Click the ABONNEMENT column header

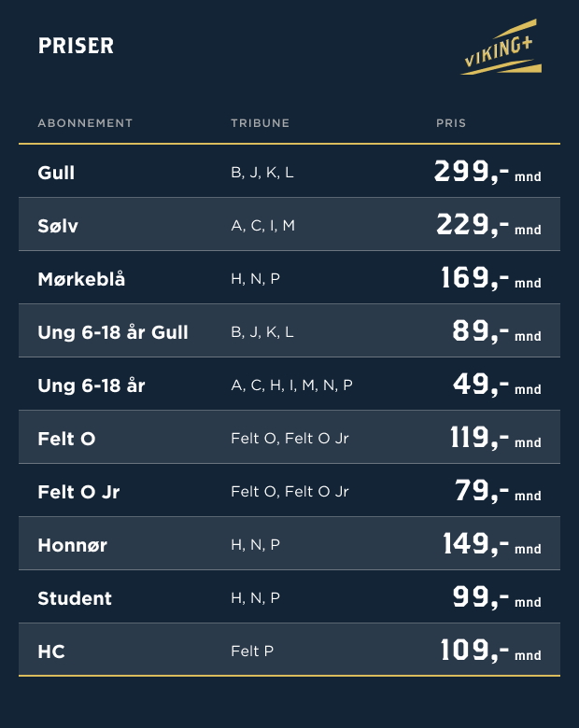pos(85,123)
